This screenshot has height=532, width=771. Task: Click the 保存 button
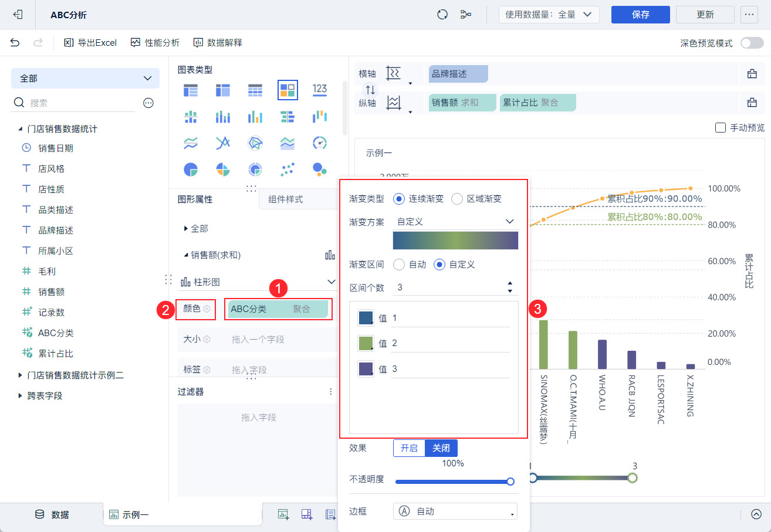(641, 15)
